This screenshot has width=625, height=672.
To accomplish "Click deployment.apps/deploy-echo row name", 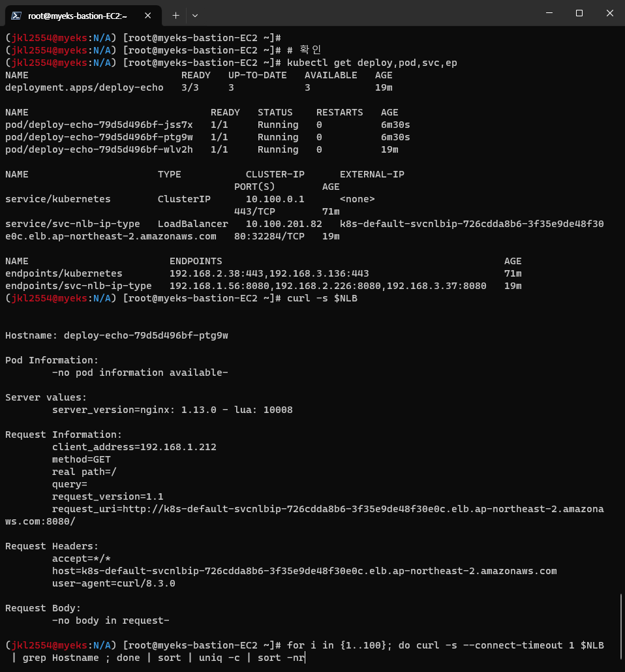I will click(x=84, y=87).
